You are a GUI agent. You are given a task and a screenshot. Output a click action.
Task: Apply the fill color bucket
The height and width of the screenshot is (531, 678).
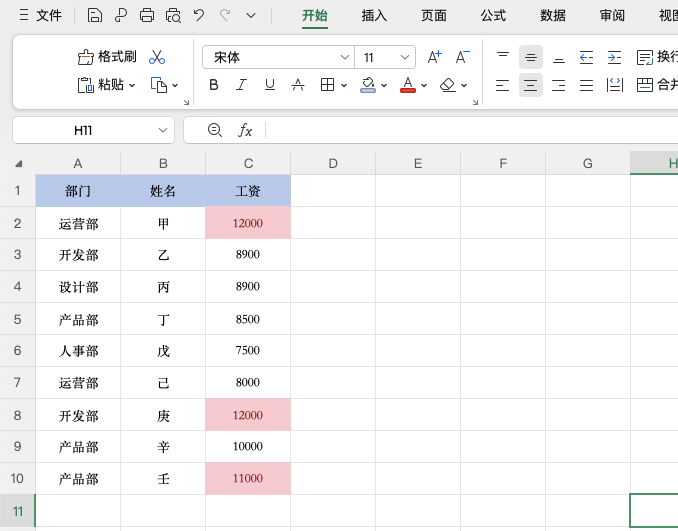368,85
